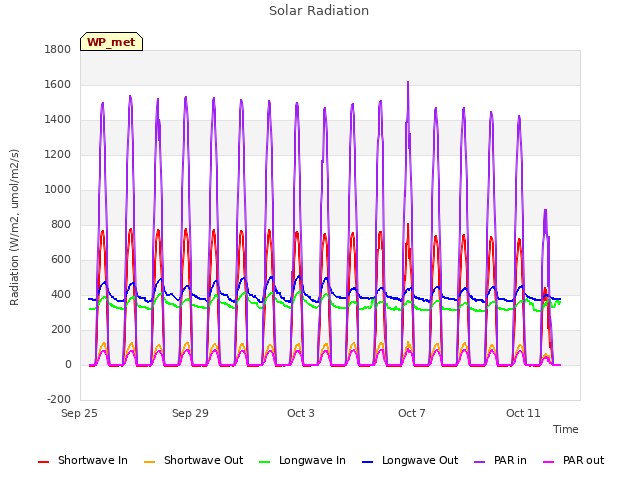Click the tallest PAR in spike near Oct 7
640x480 pixels.
(x=408, y=84)
